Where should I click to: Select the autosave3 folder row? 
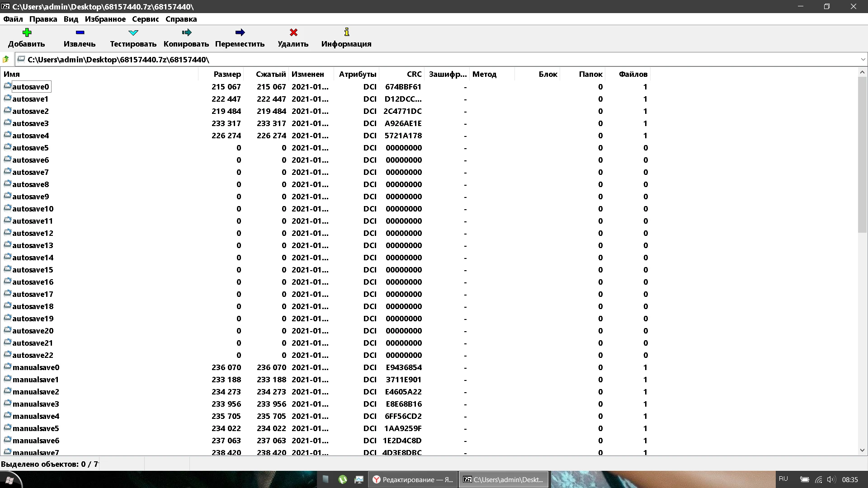(30, 123)
